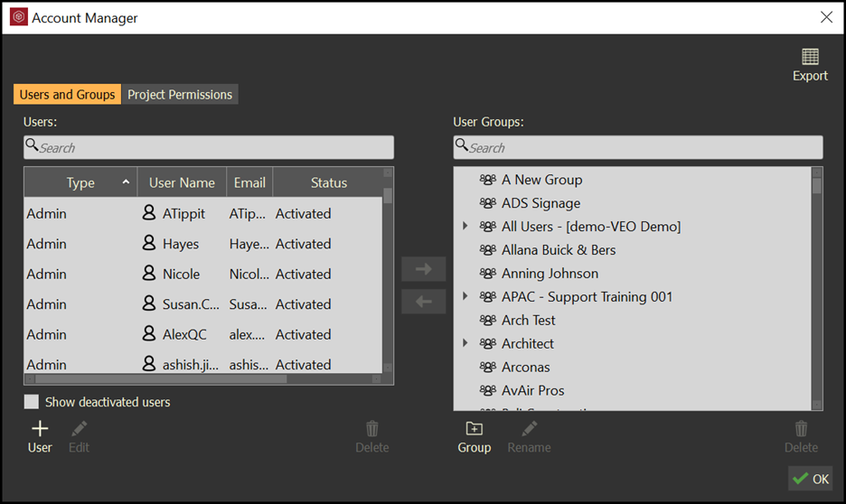Click the Export table icon

tap(810, 57)
